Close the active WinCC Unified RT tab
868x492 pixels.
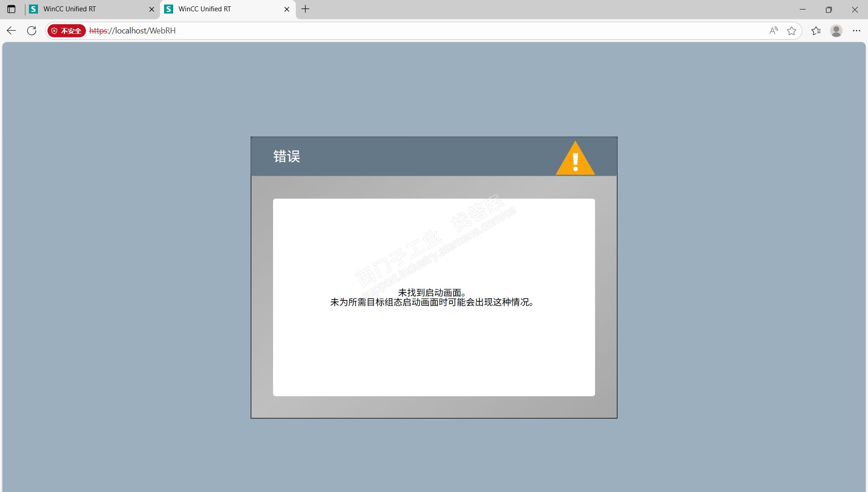tap(287, 9)
